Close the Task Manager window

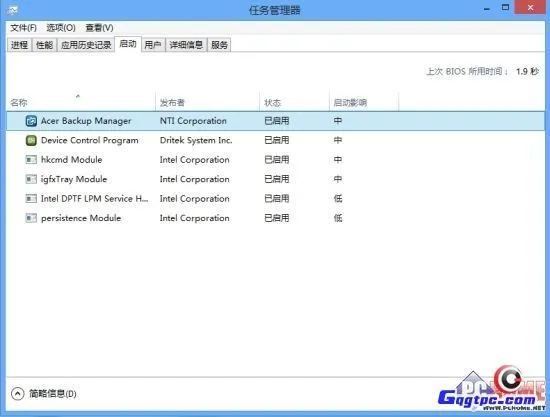click(x=530, y=8)
